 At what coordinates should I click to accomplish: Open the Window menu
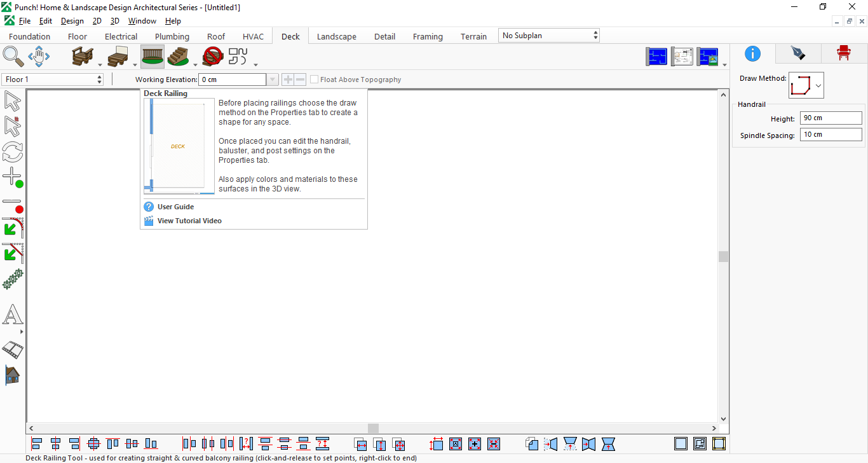142,21
